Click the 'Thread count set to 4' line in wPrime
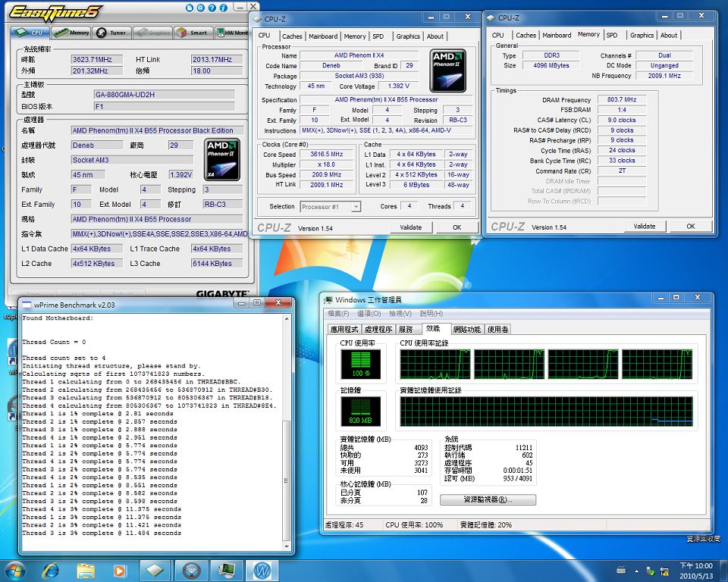 tap(64, 358)
